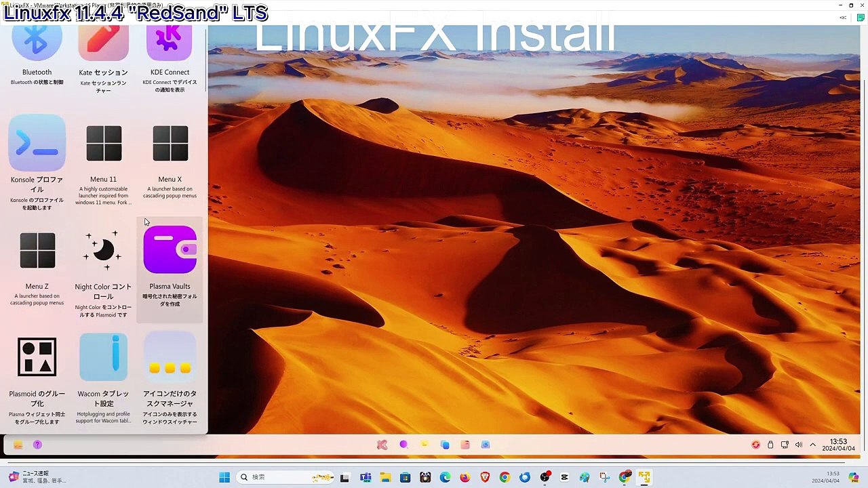Click Konsole のプロファイルを起動します description
The height and width of the screenshot is (488, 868).
point(37,204)
